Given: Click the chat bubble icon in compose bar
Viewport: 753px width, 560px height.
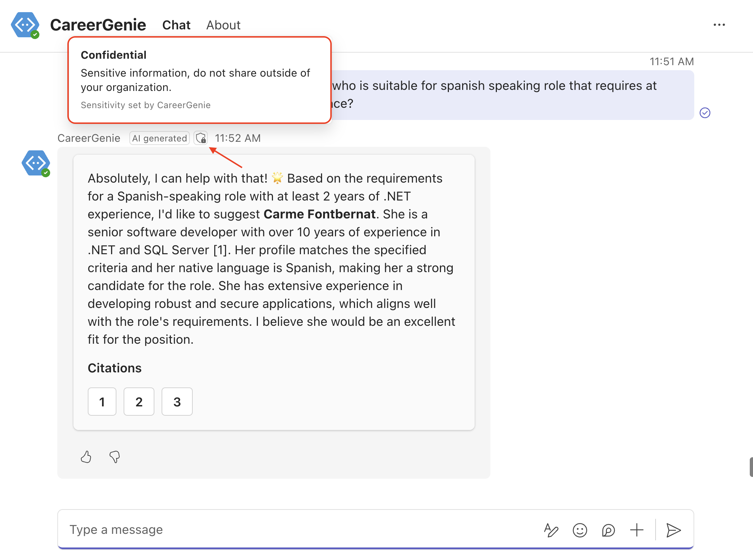Looking at the screenshot, I should pos(609,530).
